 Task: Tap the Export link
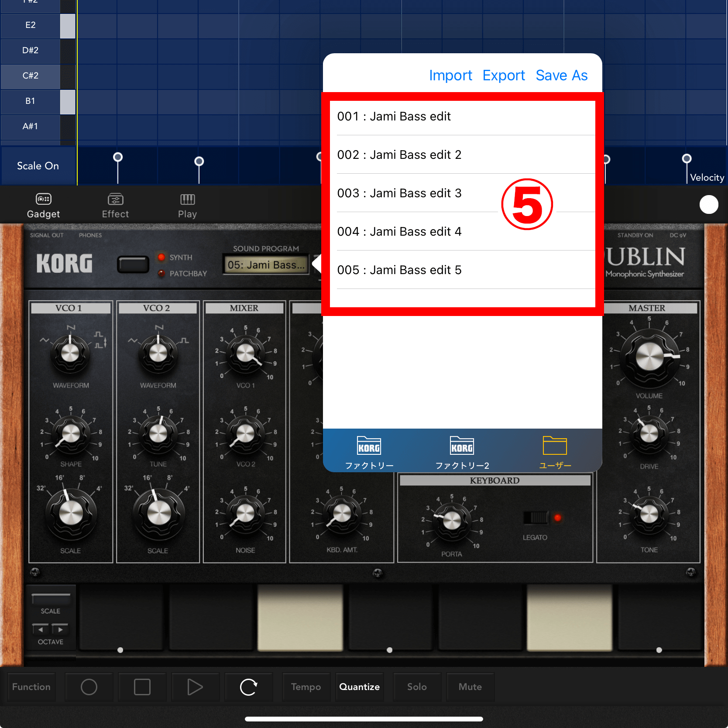pyautogui.click(x=504, y=76)
